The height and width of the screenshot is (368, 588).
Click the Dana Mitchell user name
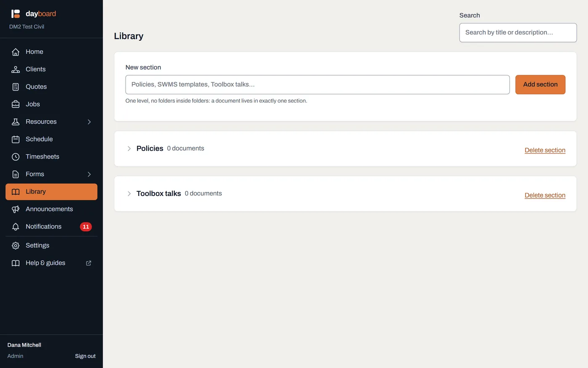[24, 345]
